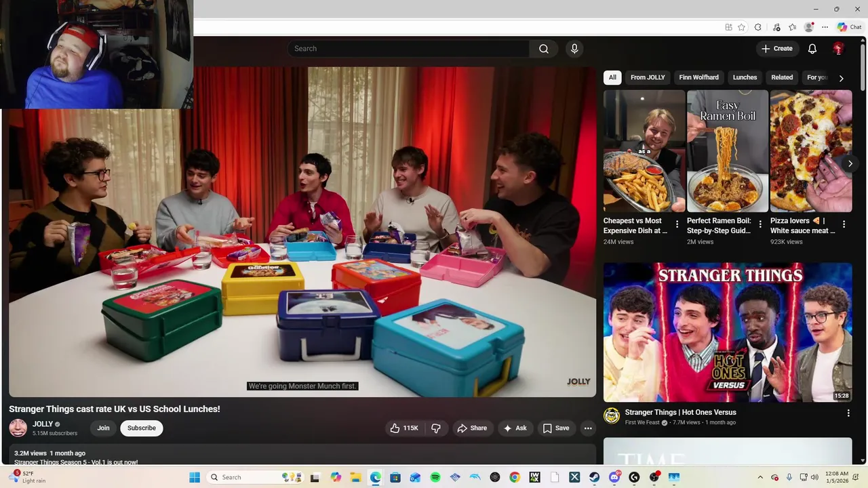Screen dimensions: 868x488
Task: Click in the YouTube search field
Action: 408,49
